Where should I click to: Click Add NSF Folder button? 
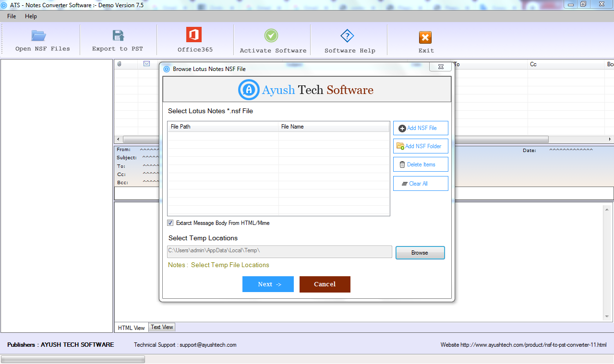point(421,146)
